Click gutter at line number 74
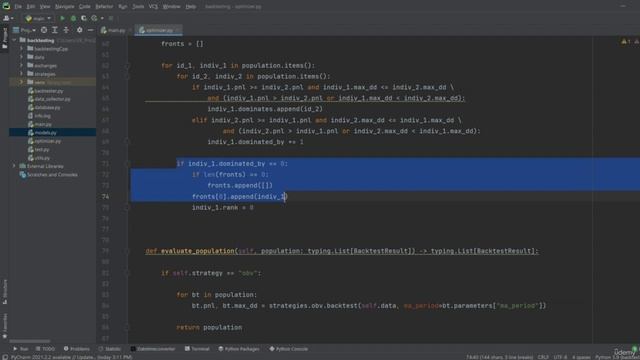The height and width of the screenshot is (360, 640). pos(105,197)
